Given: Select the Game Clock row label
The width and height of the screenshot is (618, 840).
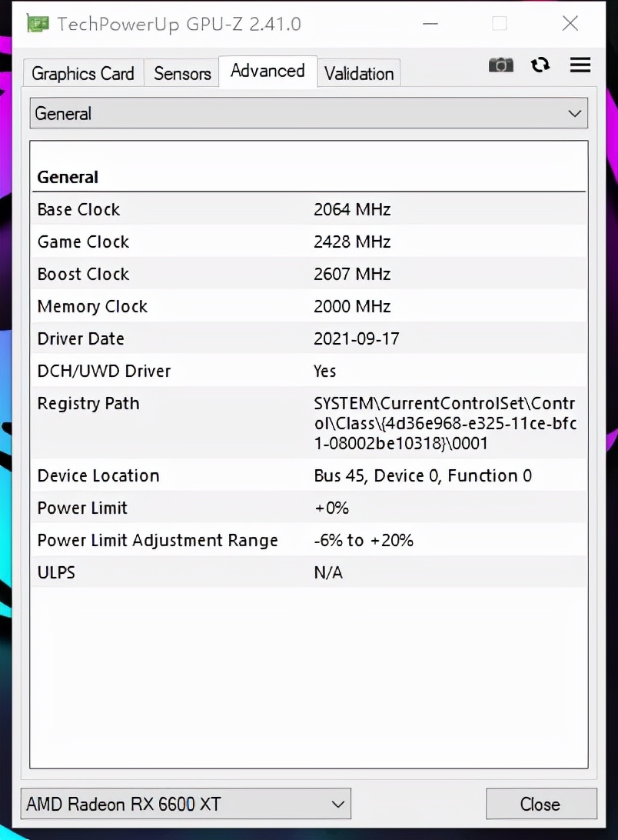Looking at the screenshot, I should pos(84,242).
